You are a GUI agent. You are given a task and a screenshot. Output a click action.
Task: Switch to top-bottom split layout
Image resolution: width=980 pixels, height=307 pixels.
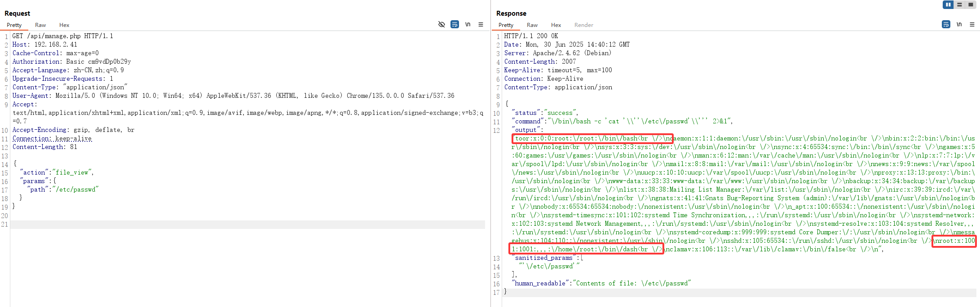[959, 4]
